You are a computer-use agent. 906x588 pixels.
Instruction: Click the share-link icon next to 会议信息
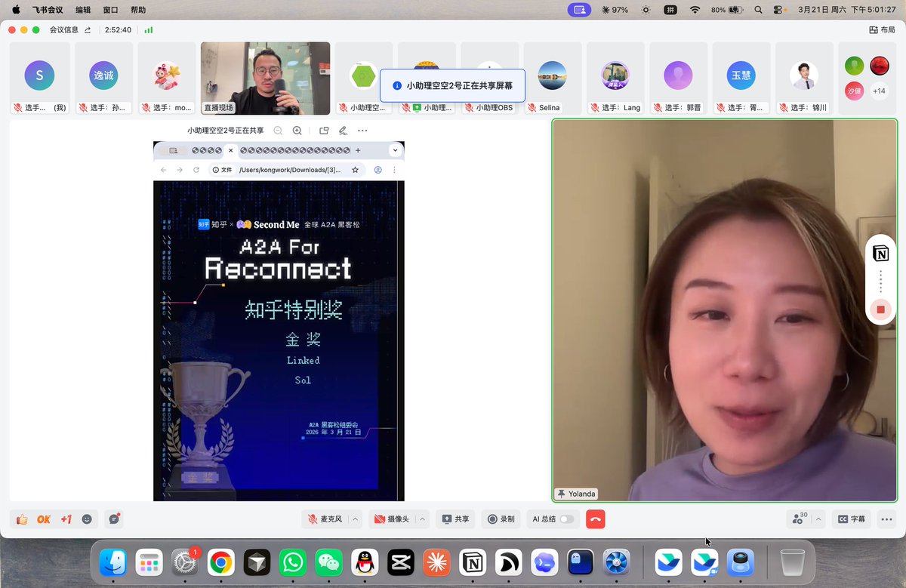88,30
